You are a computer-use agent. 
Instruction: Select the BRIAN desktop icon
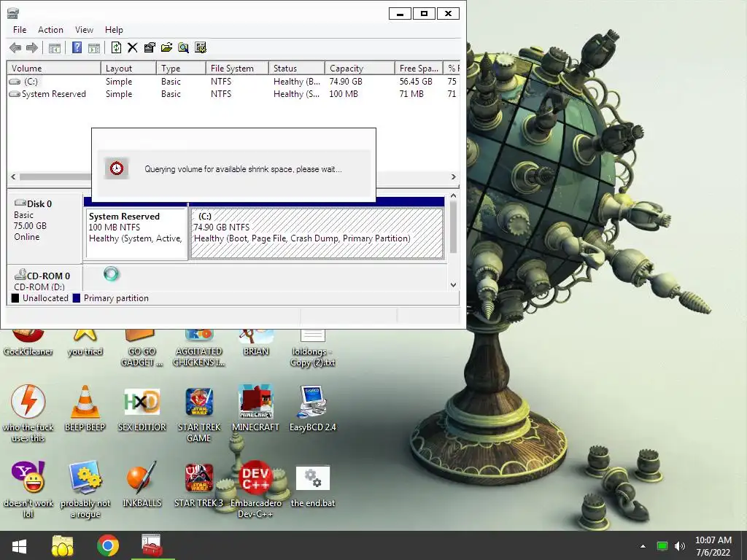click(x=256, y=343)
